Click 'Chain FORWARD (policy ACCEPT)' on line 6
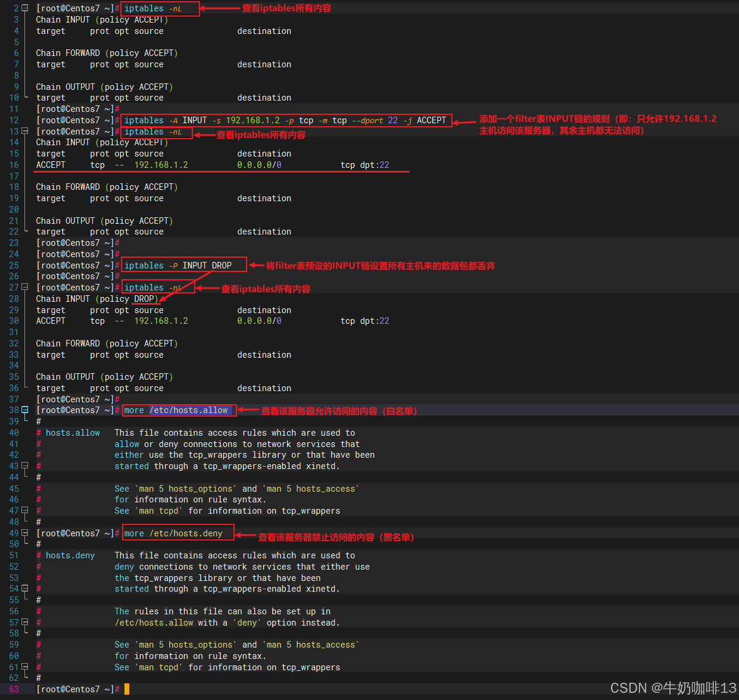The image size is (739, 700). [x=107, y=53]
